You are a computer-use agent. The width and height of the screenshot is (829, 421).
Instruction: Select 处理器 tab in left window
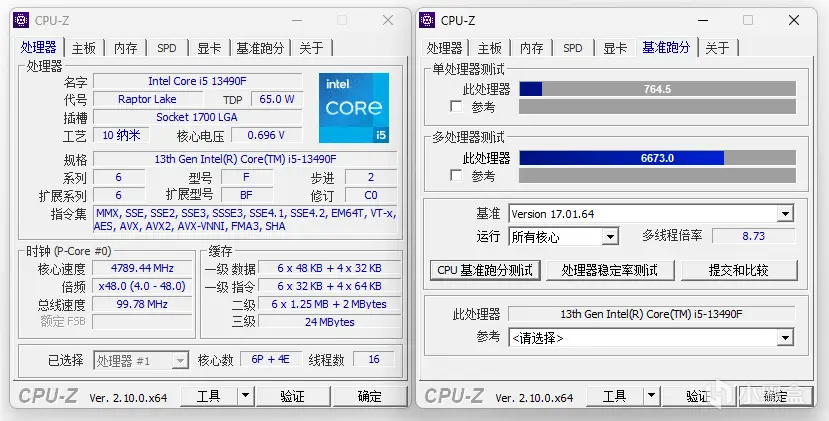point(39,47)
